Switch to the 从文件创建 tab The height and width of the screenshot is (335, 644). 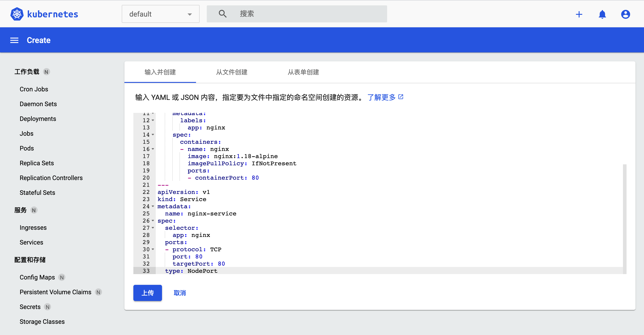[x=232, y=72]
